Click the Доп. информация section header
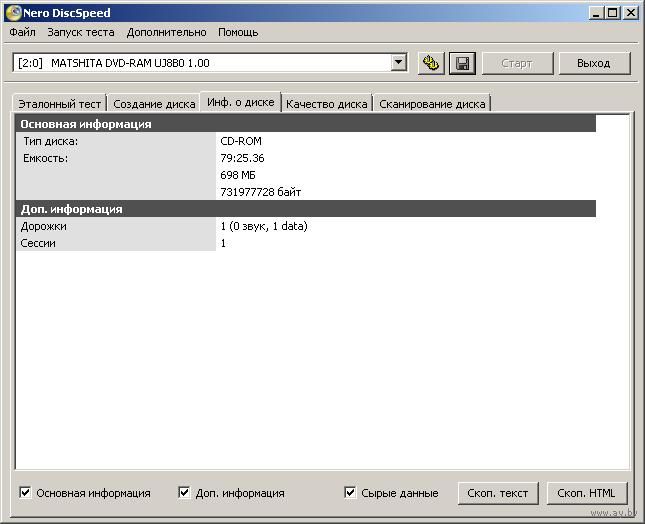Viewport: 645px width, 524px height. pos(306,209)
